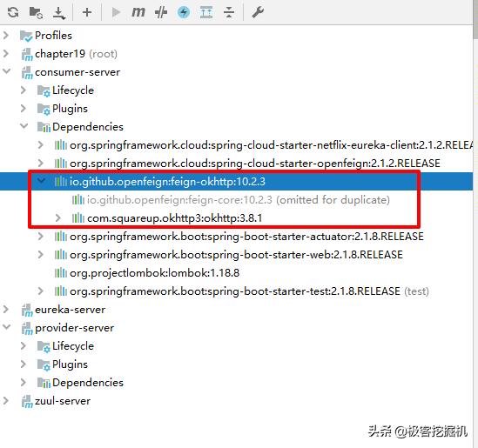Expand spring-boot-starter-actuator dependency
The height and width of the screenshot is (448, 478).
(x=41, y=237)
